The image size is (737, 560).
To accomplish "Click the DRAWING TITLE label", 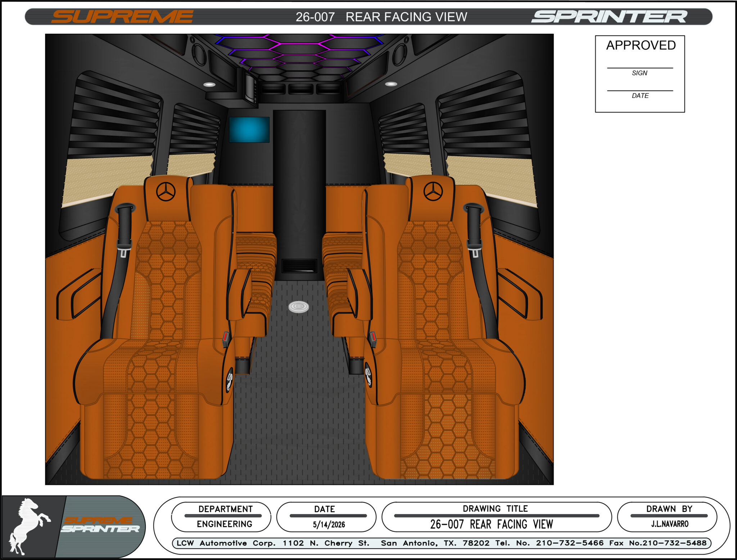I will pyautogui.click(x=495, y=509).
